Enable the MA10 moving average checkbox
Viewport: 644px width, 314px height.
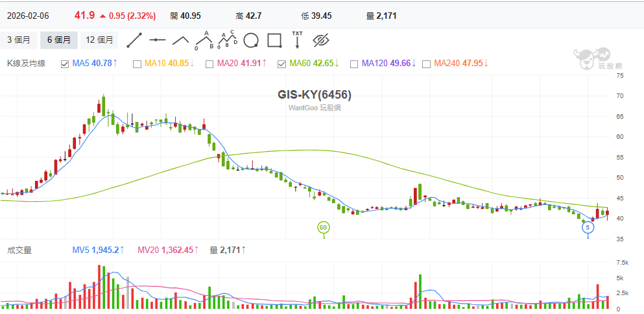(x=137, y=64)
